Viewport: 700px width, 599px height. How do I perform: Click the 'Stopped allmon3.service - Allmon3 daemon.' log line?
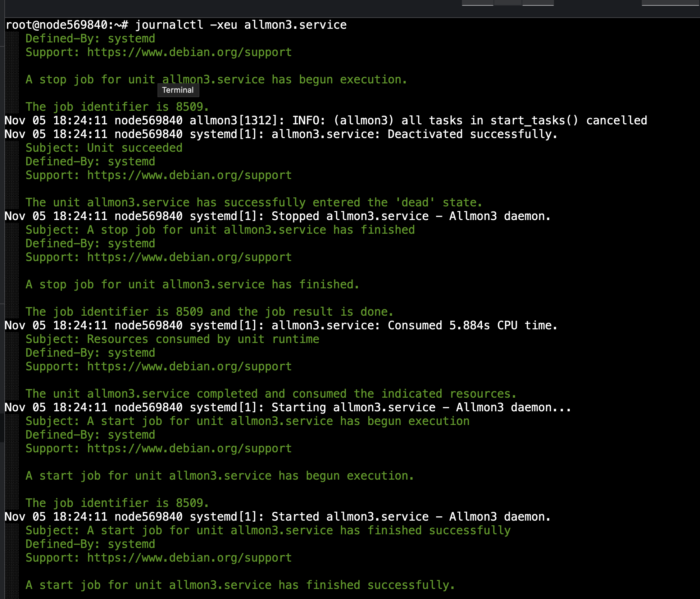tap(278, 216)
